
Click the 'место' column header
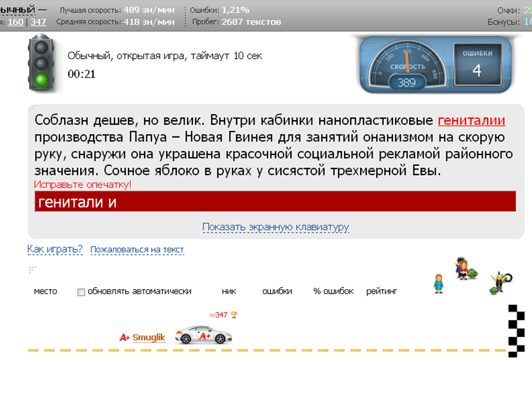[45, 291]
